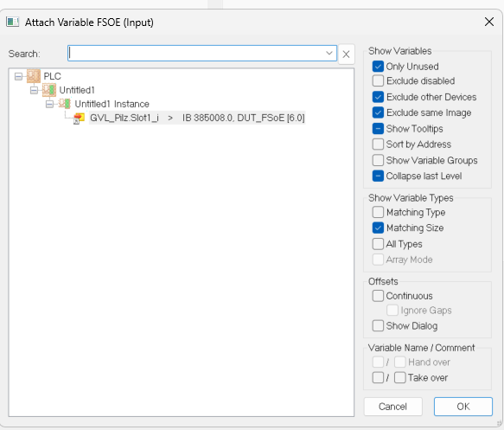The width and height of the screenshot is (504, 430).
Task: Click the PLC node icon
Action: tap(34, 76)
